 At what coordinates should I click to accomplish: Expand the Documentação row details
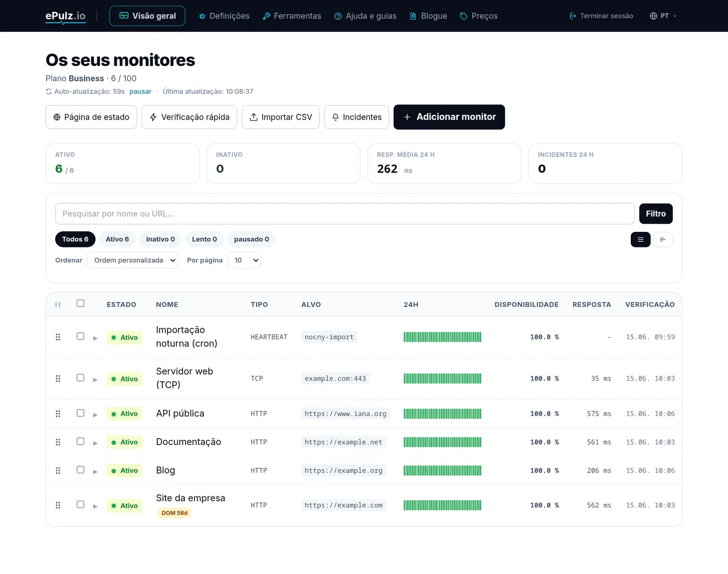pos(95,443)
